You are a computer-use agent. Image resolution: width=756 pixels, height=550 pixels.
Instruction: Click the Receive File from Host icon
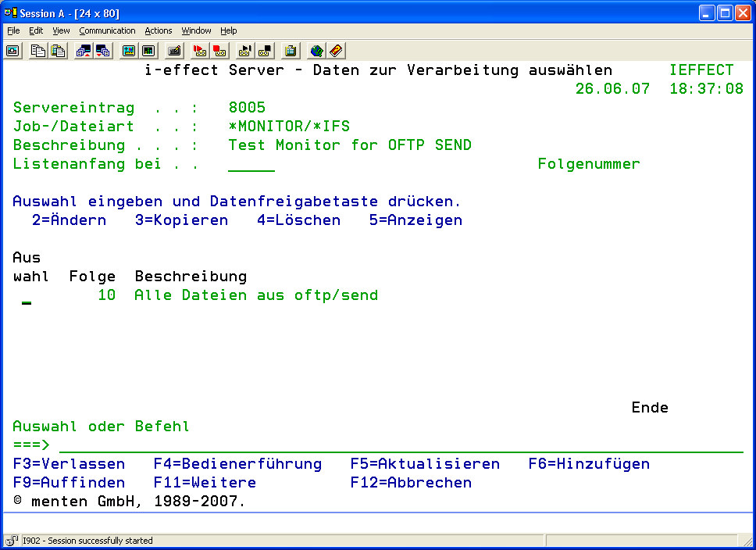pos(103,51)
